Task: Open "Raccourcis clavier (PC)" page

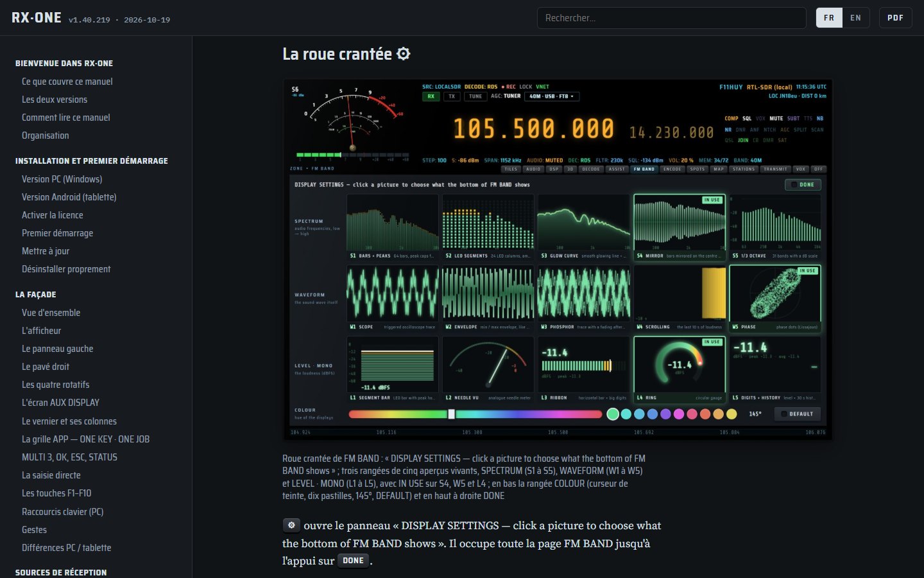Action: 63,512
